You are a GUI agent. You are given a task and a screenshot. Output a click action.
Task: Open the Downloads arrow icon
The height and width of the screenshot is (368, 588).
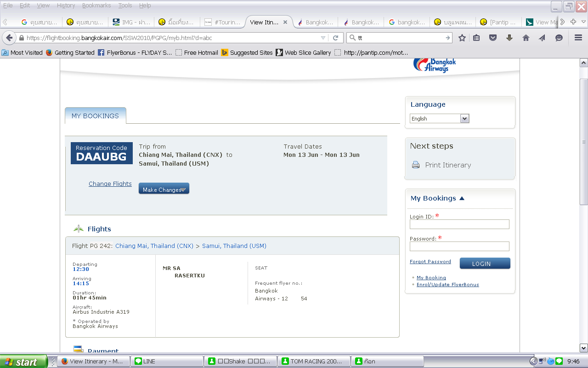[x=509, y=38]
